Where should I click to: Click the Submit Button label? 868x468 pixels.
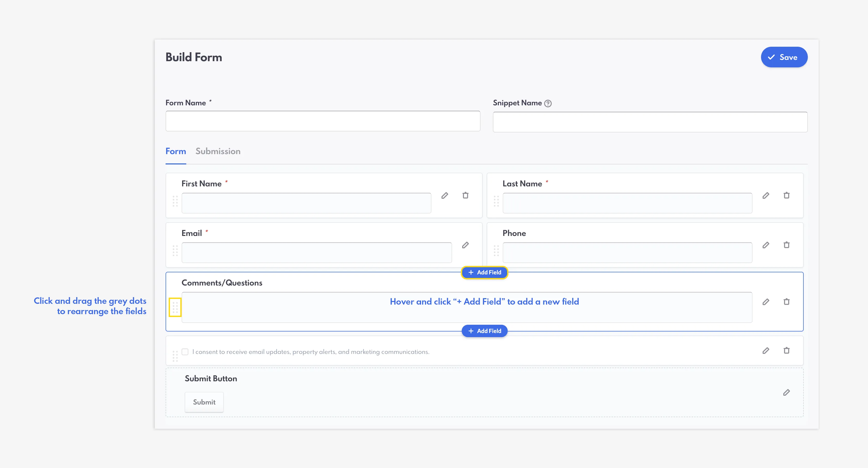(x=211, y=378)
